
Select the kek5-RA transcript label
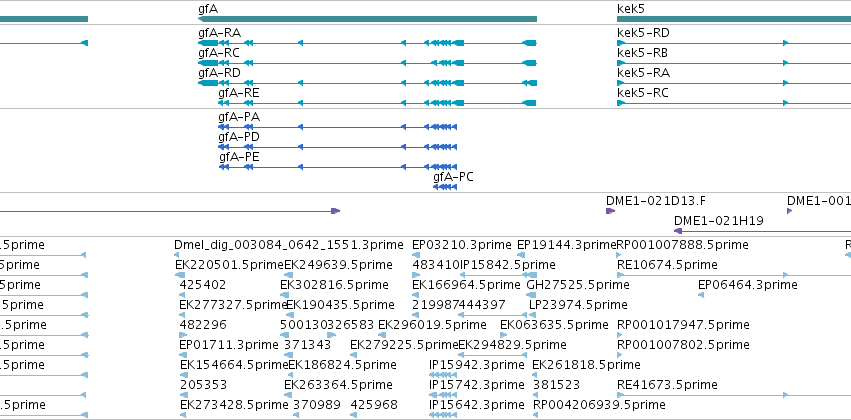[643, 73]
